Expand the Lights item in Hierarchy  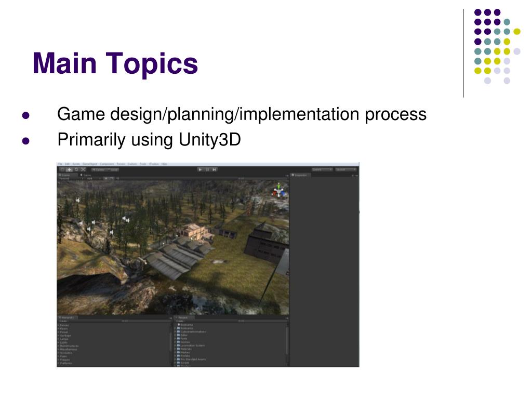58,343
